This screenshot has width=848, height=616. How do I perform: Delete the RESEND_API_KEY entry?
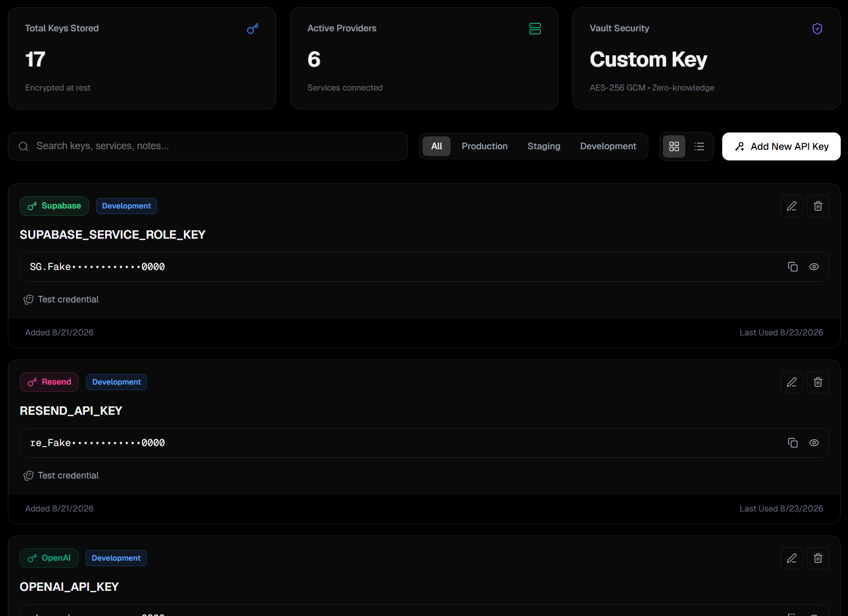[818, 382]
